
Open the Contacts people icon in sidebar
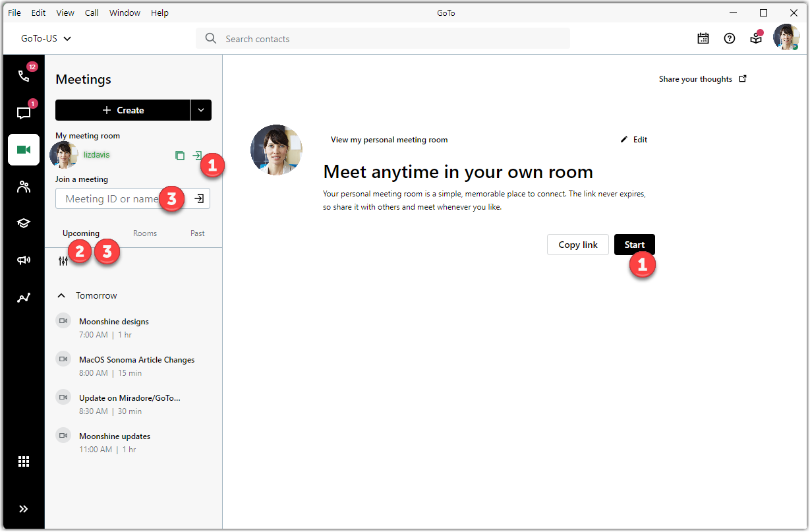tap(24, 187)
